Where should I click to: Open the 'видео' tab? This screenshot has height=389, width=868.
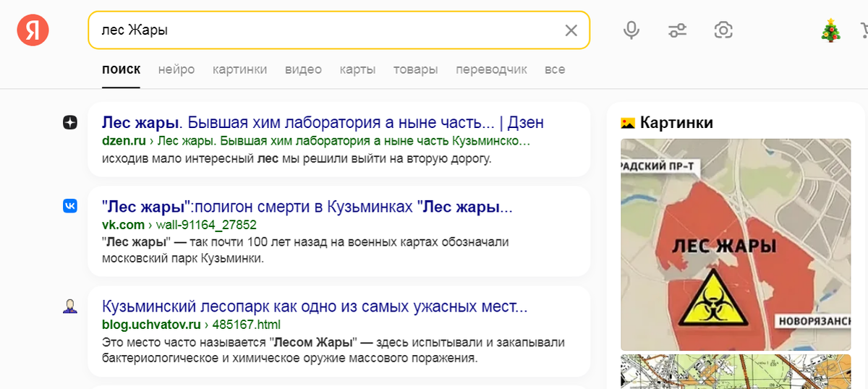point(303,69)
